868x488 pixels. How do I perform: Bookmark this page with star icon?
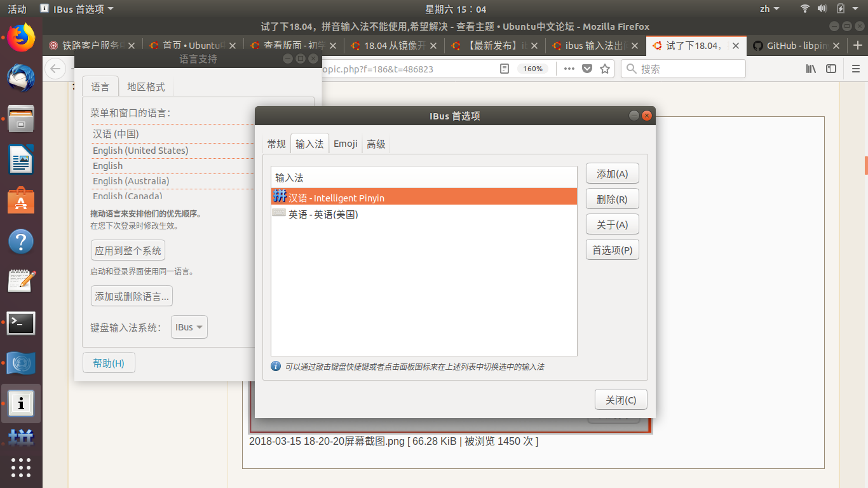(605, 69)
